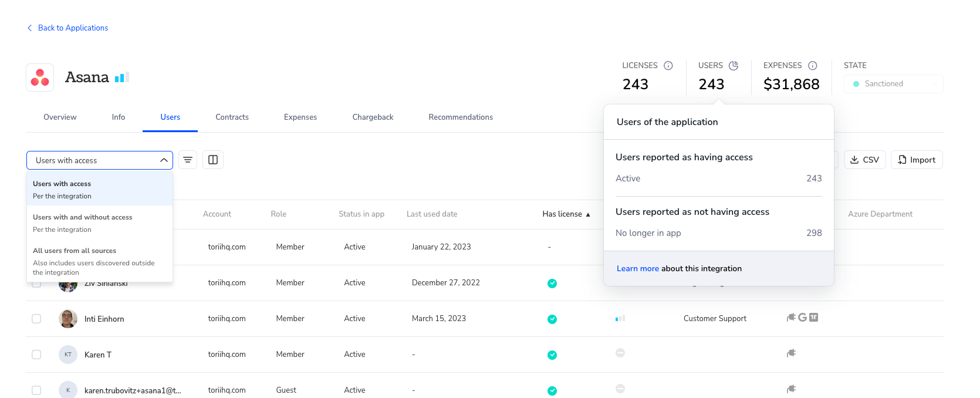
Task: Click the Customer Support department cell
Action: click(715, 319)
